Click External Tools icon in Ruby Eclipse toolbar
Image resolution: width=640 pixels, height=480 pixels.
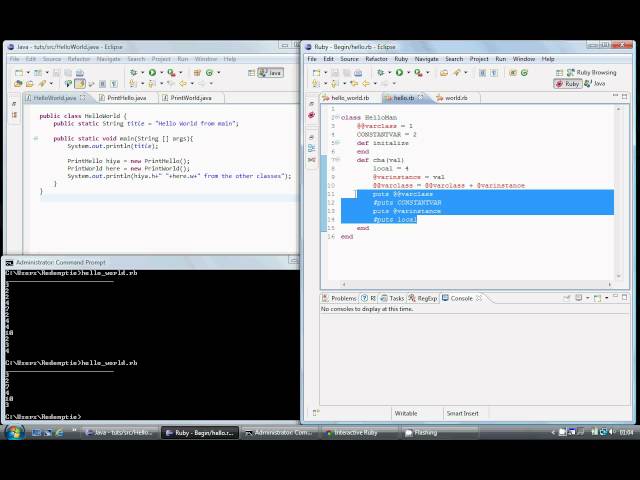[418, 73]
